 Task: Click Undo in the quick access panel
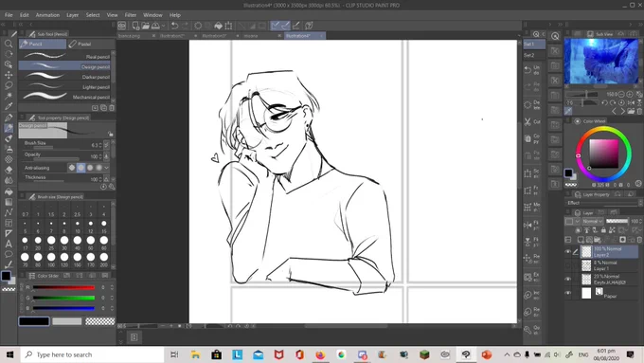(532, 70)
